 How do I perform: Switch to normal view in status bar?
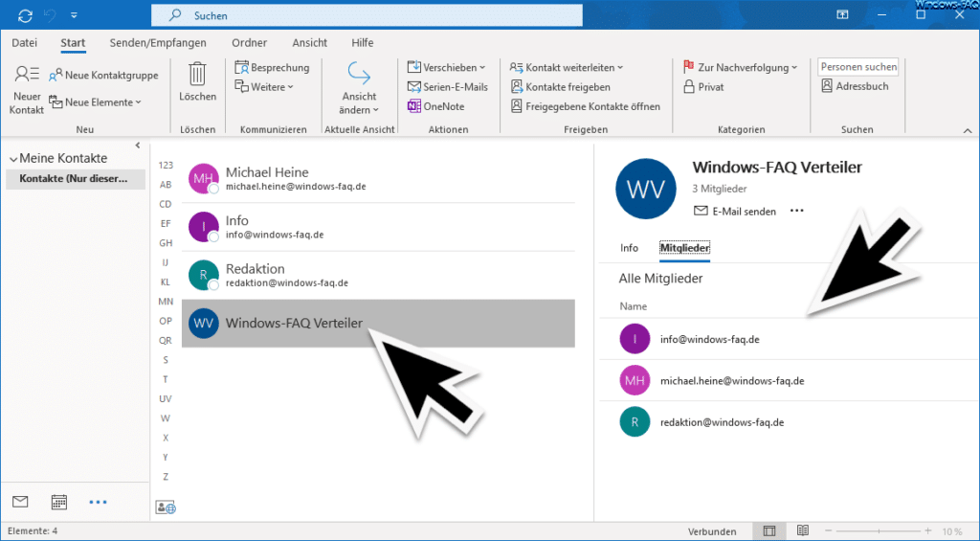[x=769, y=531]
